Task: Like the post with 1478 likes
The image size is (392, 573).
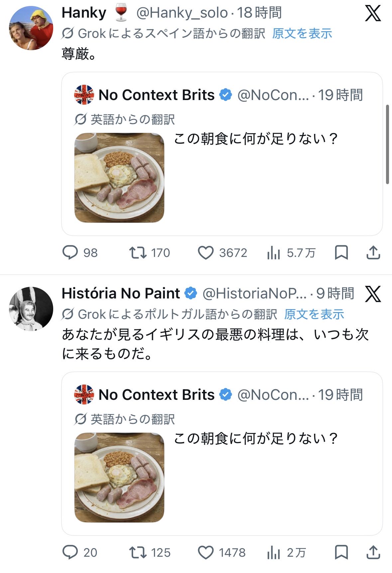Action: 206,552
